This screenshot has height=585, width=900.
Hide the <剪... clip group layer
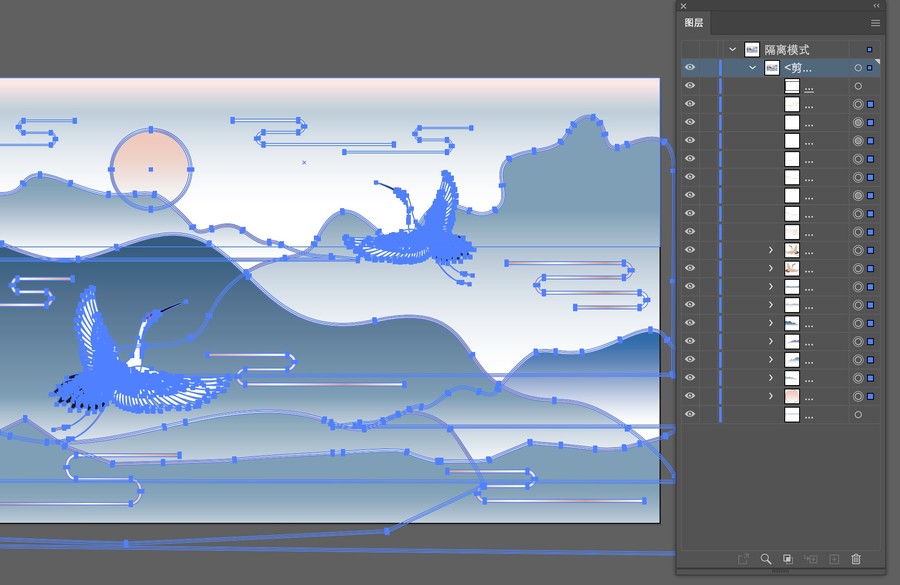(690, 68)
